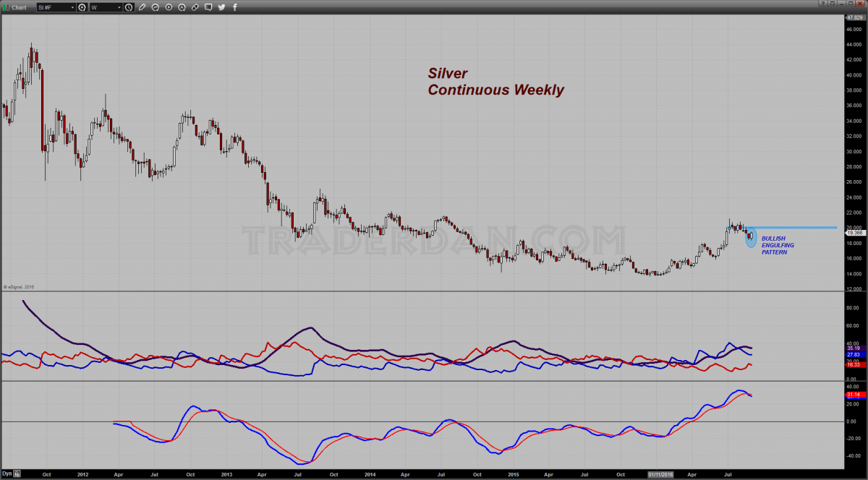
Task: Share chart via Facebook icon
Action: point(234,7)
